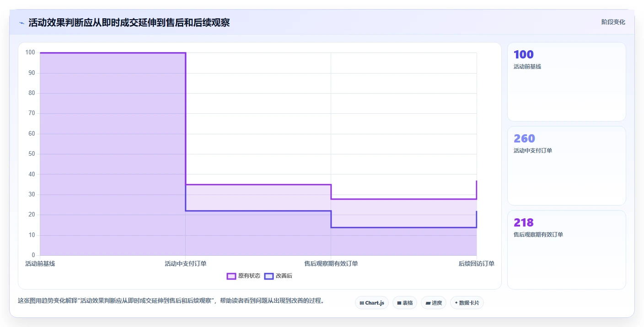Click the y-axis value 0
This screenshot has width=644, height=327.
[33, 255]
